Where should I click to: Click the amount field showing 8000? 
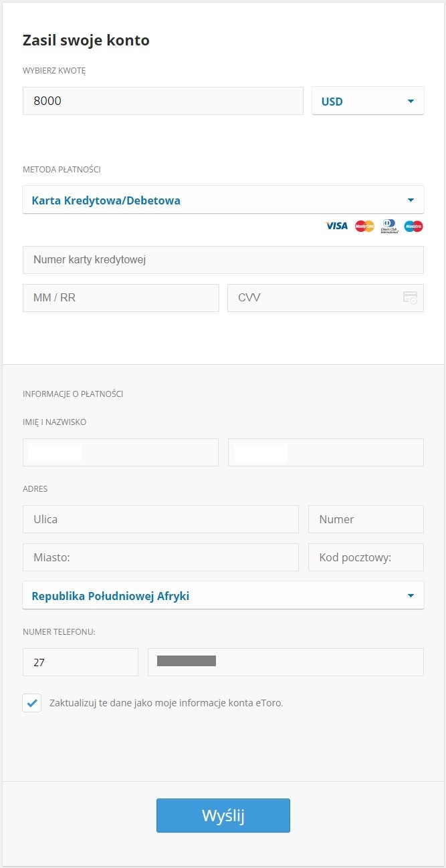point(162,100)
